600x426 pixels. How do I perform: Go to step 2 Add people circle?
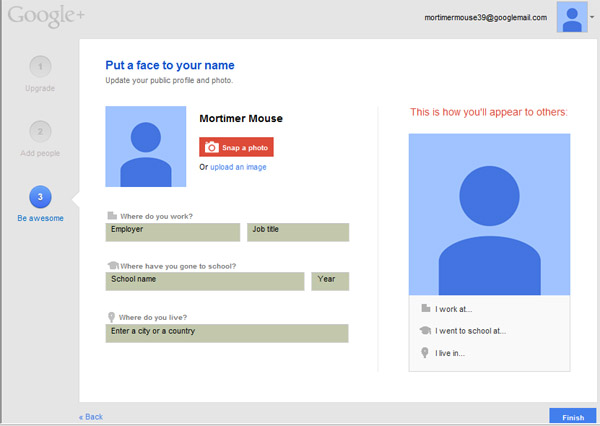pos(40,132)
